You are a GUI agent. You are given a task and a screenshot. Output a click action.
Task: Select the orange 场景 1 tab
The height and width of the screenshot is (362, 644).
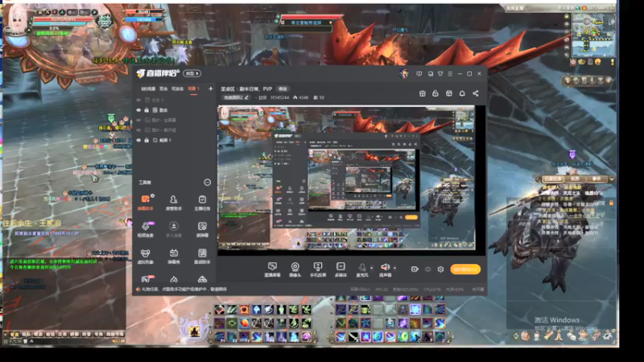[193, 88]
